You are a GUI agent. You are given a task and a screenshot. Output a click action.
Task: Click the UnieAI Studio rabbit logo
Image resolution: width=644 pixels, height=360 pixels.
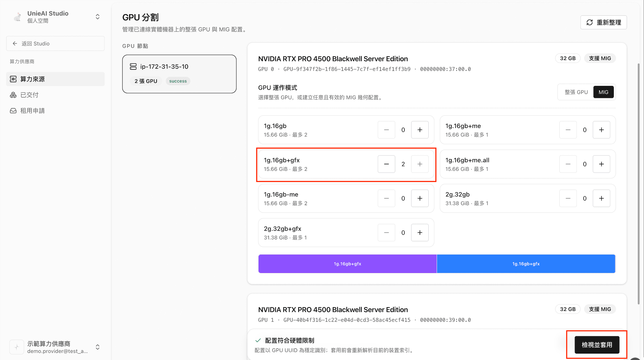pyautogui.click(x=17, y=17)
